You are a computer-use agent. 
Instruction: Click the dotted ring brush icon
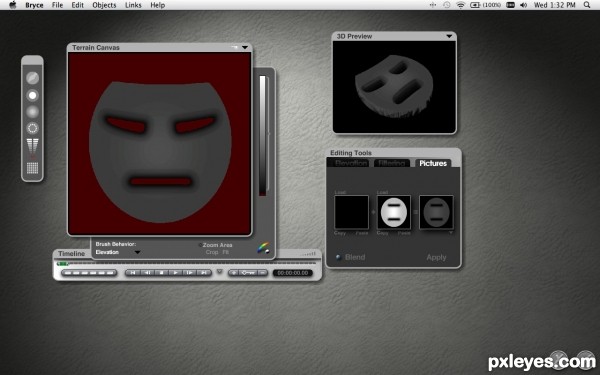coord(33,128)
